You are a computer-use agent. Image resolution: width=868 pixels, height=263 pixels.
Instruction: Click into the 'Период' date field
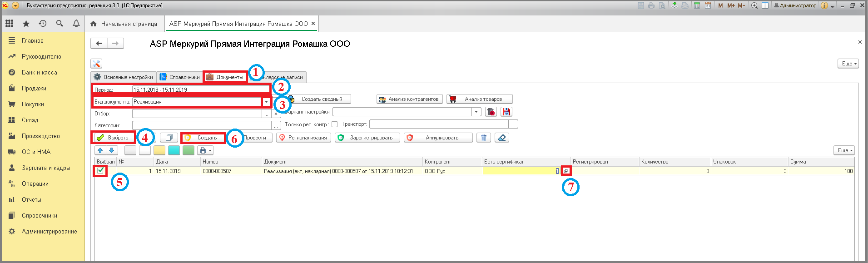click(200, 89)
